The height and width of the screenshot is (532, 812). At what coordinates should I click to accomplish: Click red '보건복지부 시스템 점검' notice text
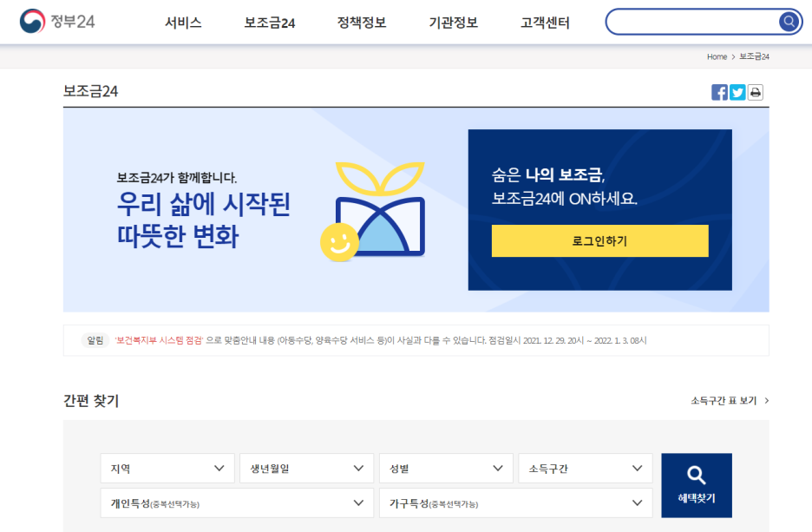pyautogui.click(x=159, y=340)
